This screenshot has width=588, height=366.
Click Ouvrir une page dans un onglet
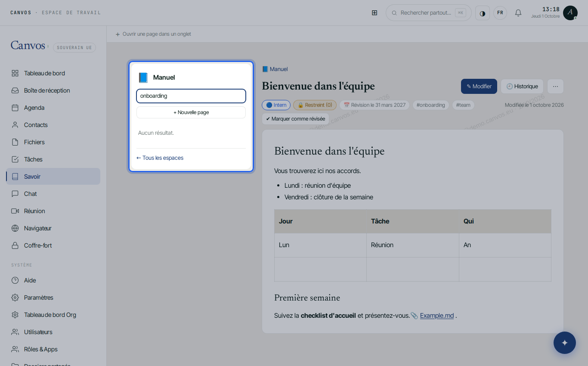[153, 34]
